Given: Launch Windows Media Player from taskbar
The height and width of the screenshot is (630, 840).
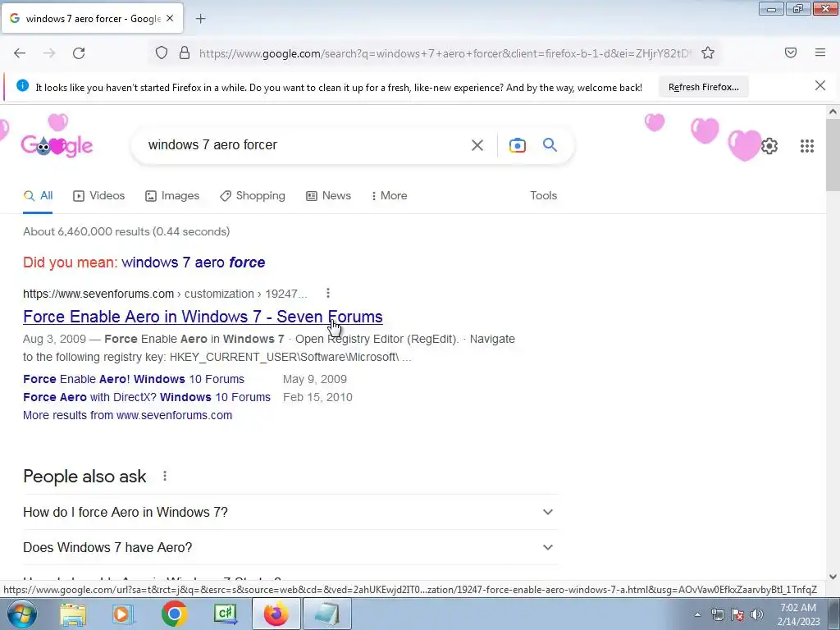Looking at the screenshot, I should tap(123, 614).
